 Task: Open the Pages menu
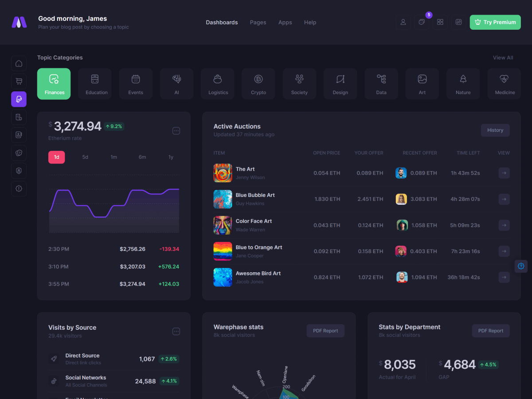click(258, 22)
